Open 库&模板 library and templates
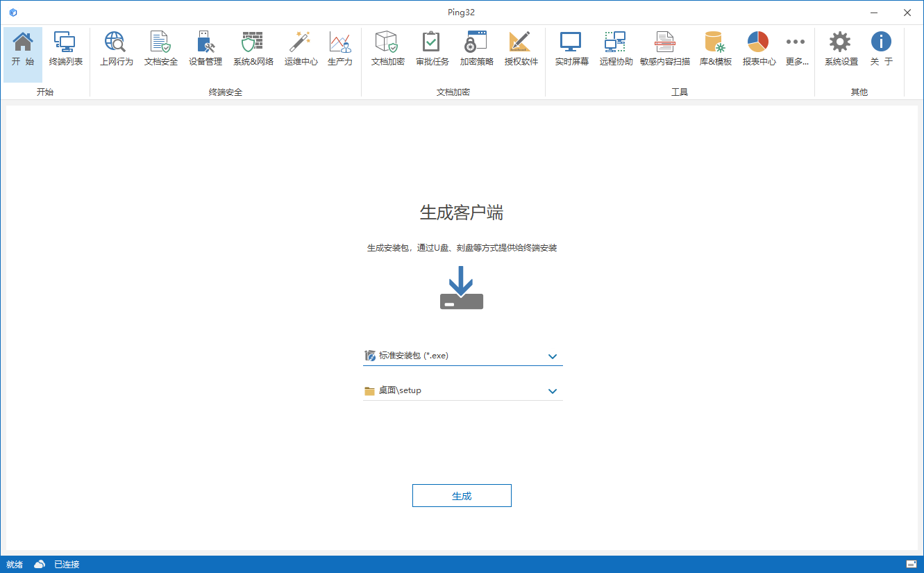 pyautogui.click(x=715, y=49)
